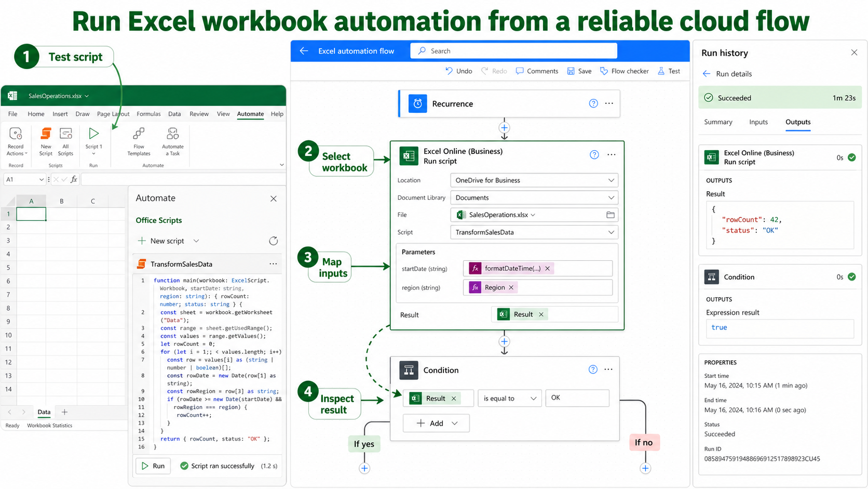
Task: Remove the Result token from Condition
Action: 454,399
